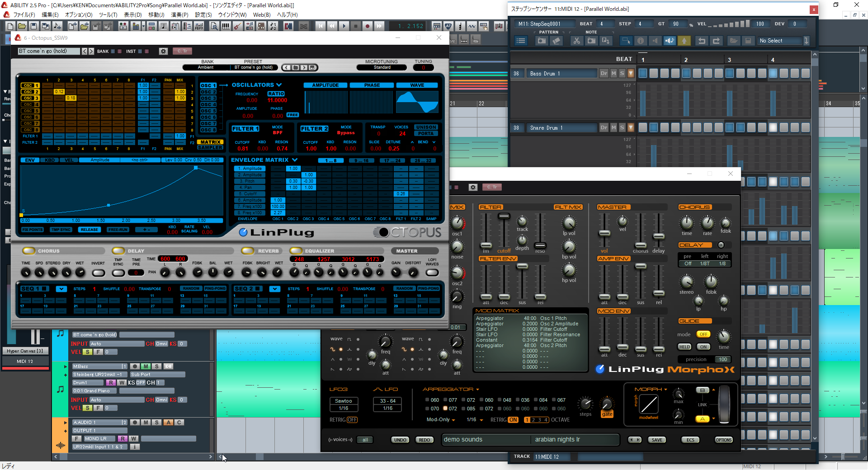
Task: Click the MorphoX UNDO button
Action: [x=400, y=440]
